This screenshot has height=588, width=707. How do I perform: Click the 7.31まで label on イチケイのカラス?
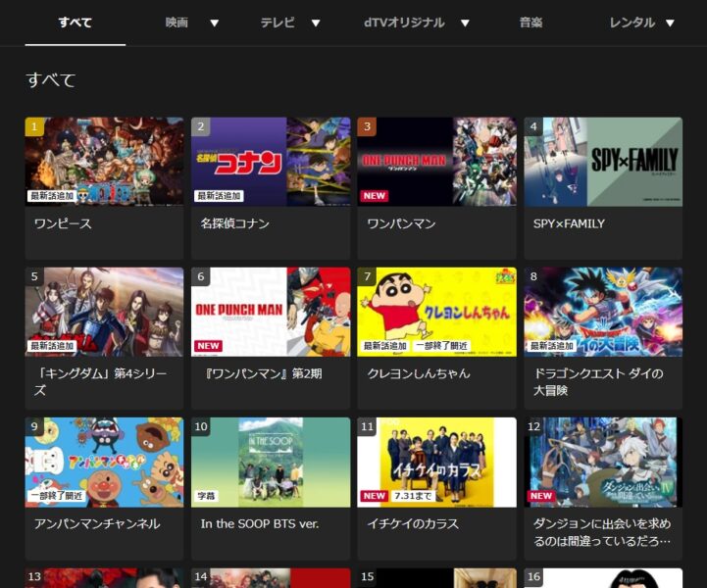pyautogui.click(x=413, y=496)
